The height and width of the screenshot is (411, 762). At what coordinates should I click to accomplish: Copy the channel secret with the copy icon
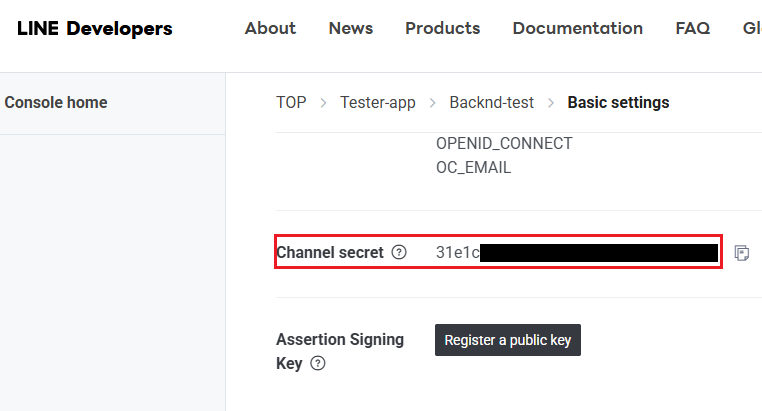742,253
